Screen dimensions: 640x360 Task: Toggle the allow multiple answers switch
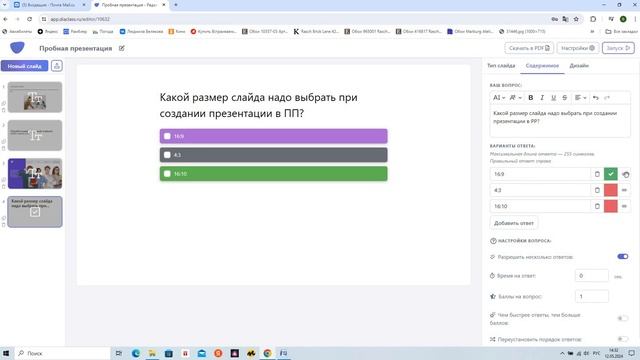click(x=622, y=256)
